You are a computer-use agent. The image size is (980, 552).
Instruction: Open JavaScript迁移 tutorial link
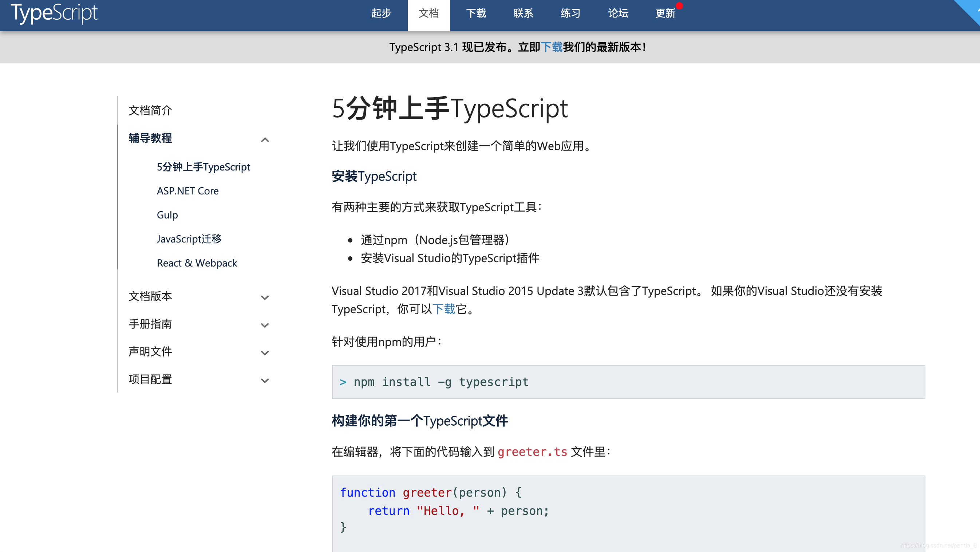[189, 238]
